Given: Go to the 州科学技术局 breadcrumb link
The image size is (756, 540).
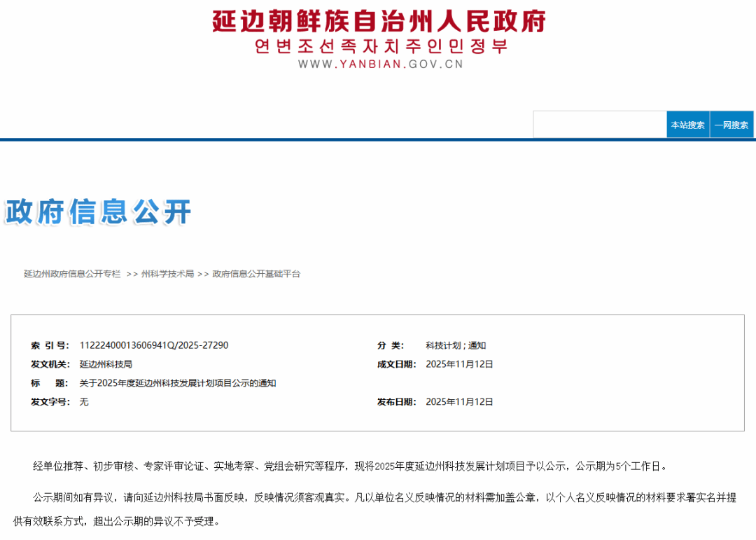Looking at the screenshot, I should pos(167,274).
